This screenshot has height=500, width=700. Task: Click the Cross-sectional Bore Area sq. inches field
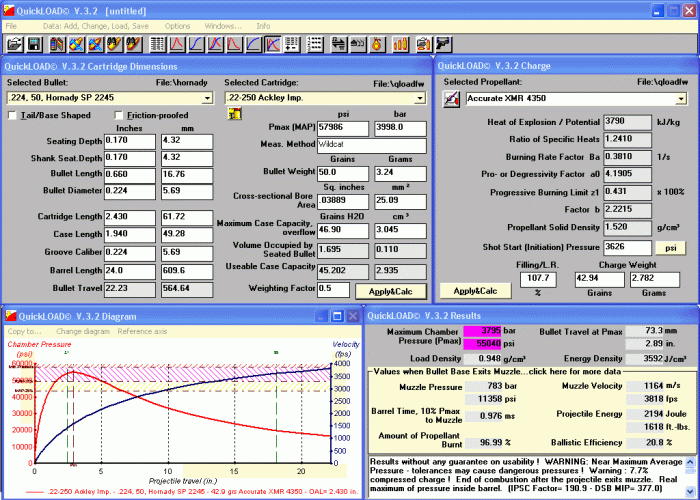(343, 201)
